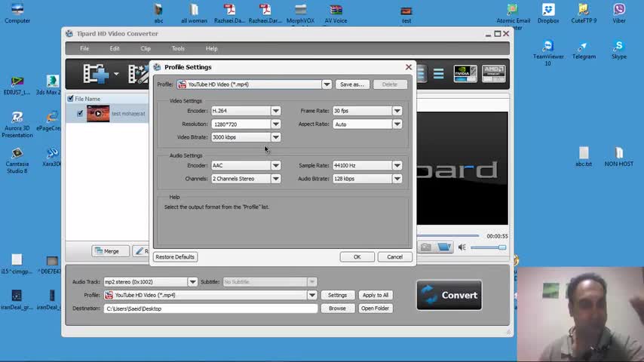The width and height of the screenshot is (644, 362).
Task: Expand the Aspect Ratio dropdown
Action: 397,124
